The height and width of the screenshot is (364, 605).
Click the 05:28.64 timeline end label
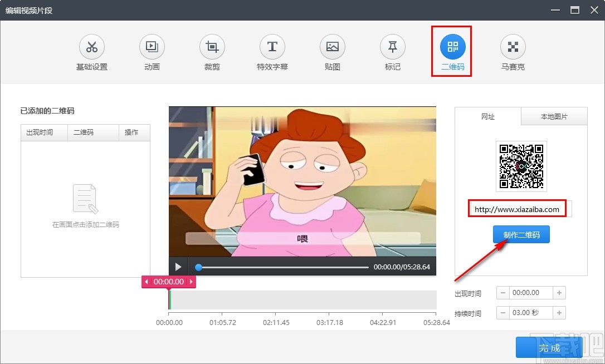(x=437, y=322)
